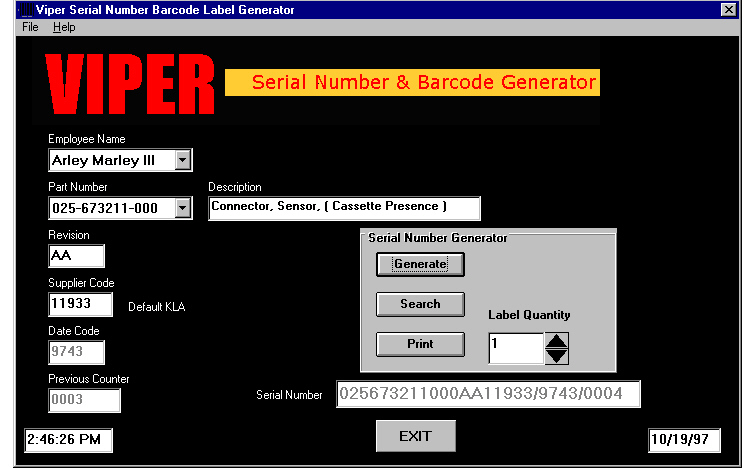Viewport: 756px width, 468px height.
Task: Click the date display 10/19/97
Action: click(x=685, y=440)
